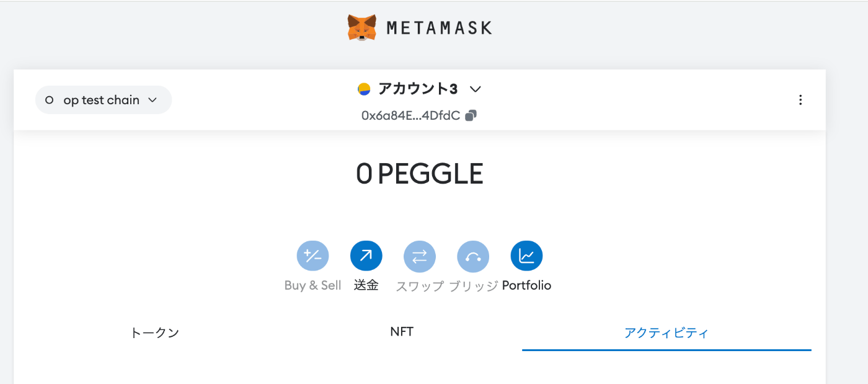Open the three-dot account options menu
Image resolution: width=868 pixels, height=384 pixels.
click(x=800, y=100)
